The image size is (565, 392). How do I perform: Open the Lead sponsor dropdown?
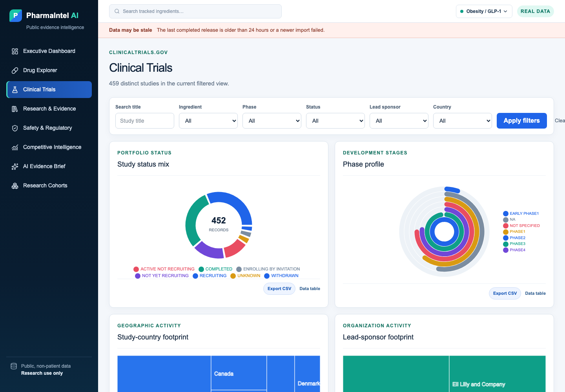click(399, 121)
